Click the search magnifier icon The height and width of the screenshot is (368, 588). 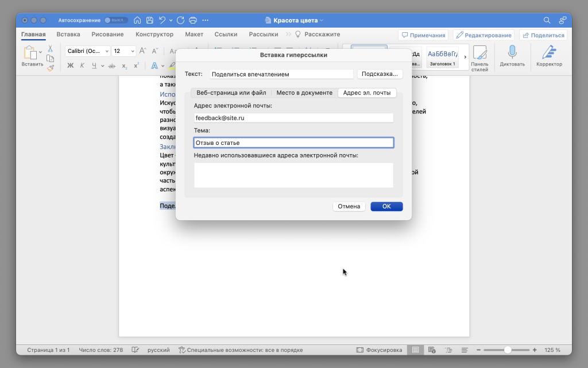coord(547,20)
